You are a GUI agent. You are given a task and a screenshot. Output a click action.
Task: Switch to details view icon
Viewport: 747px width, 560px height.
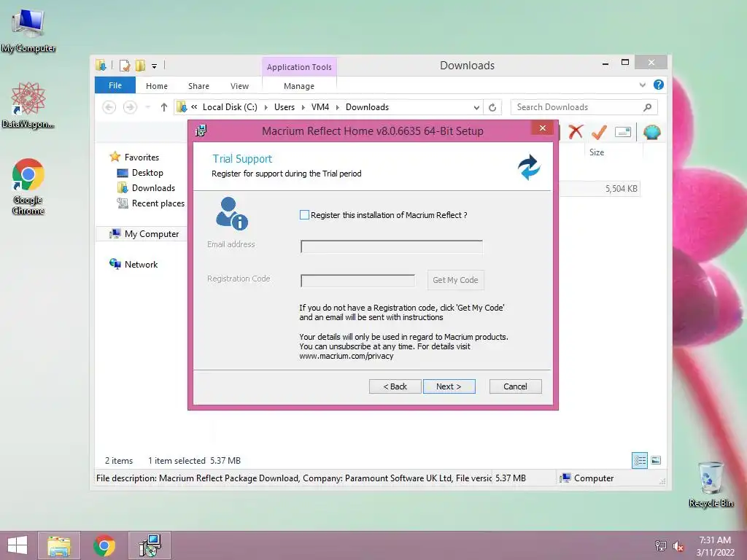pos(639,461)
